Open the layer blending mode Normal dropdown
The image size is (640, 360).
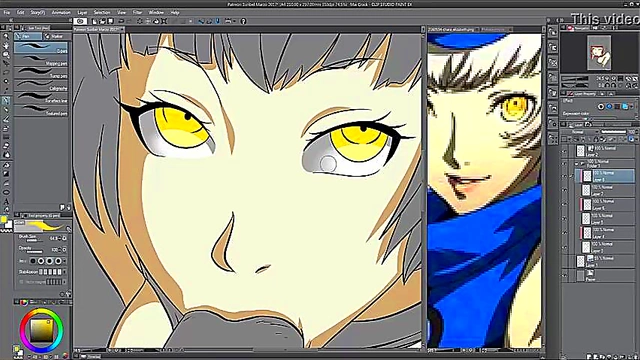pyautogui.click(x=580, y=132)
